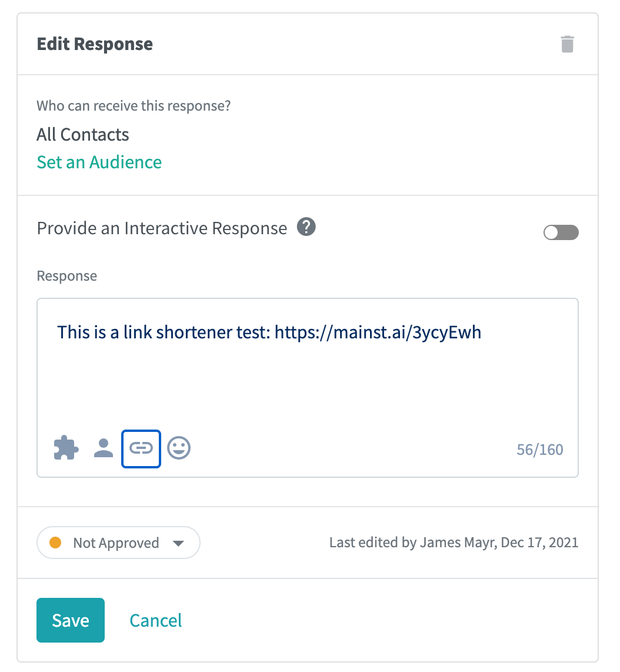Select the link shortener icon
Viewport: 620px width, 672px height.
(x=141, y=449)
